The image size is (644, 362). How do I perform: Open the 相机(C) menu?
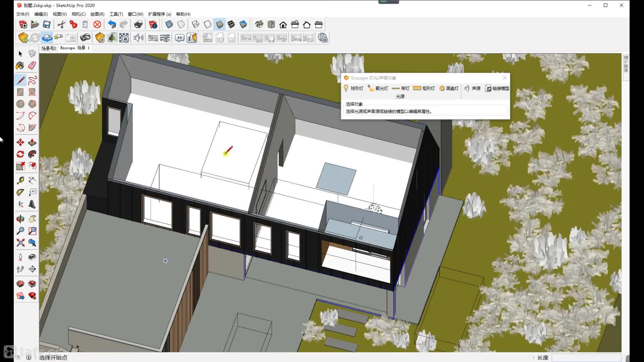pyautogui.click(x=78, y=14)
